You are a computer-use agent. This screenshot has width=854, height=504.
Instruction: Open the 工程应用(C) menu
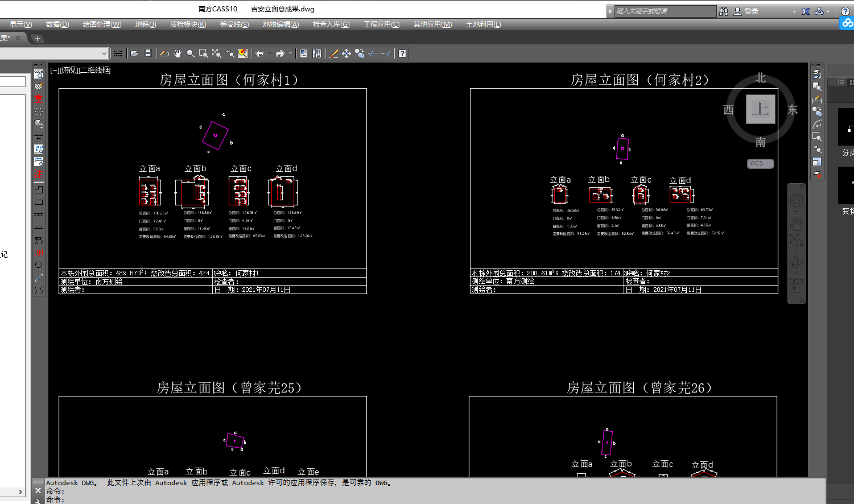click(381, 24)
